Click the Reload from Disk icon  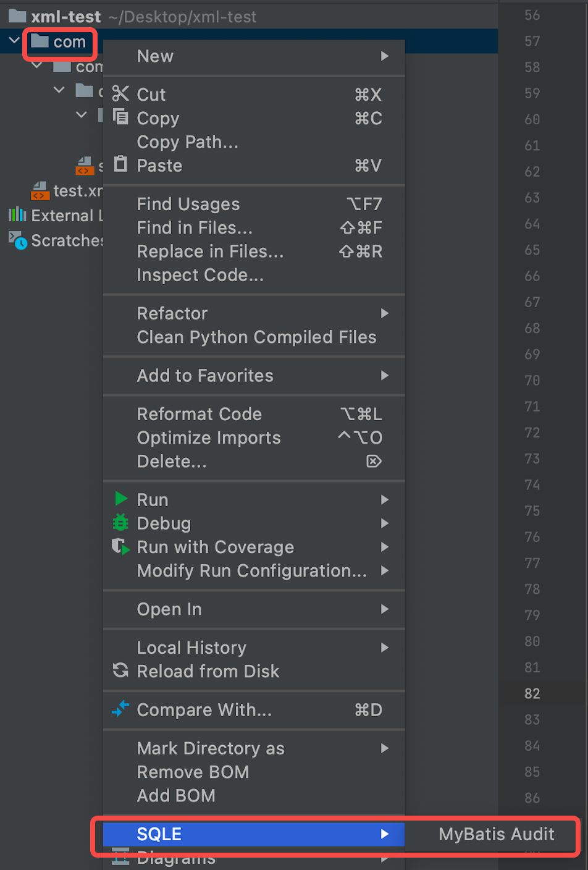coord(120,670)
